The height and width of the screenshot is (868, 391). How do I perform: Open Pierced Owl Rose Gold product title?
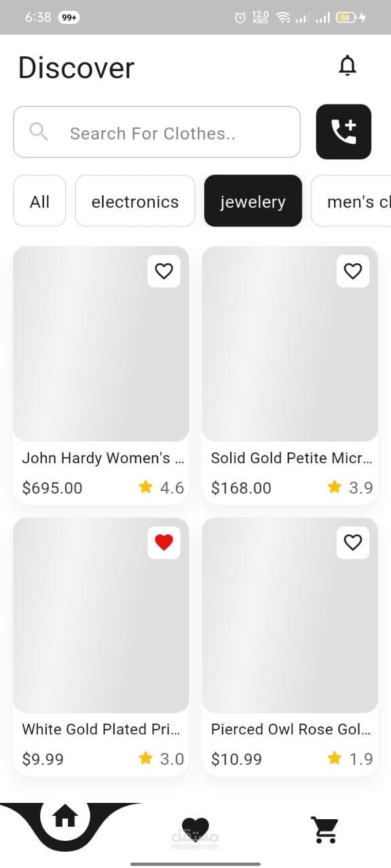[291, 730]
